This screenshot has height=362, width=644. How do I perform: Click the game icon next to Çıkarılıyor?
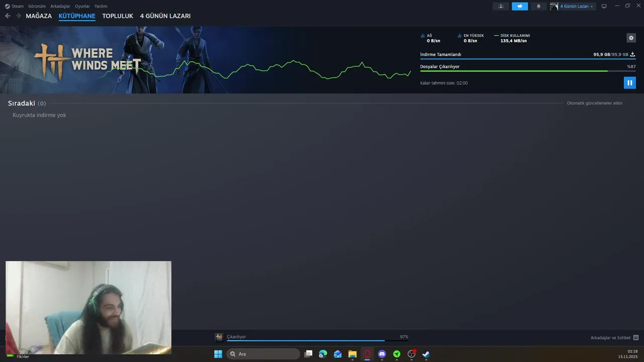pos(219,337)
